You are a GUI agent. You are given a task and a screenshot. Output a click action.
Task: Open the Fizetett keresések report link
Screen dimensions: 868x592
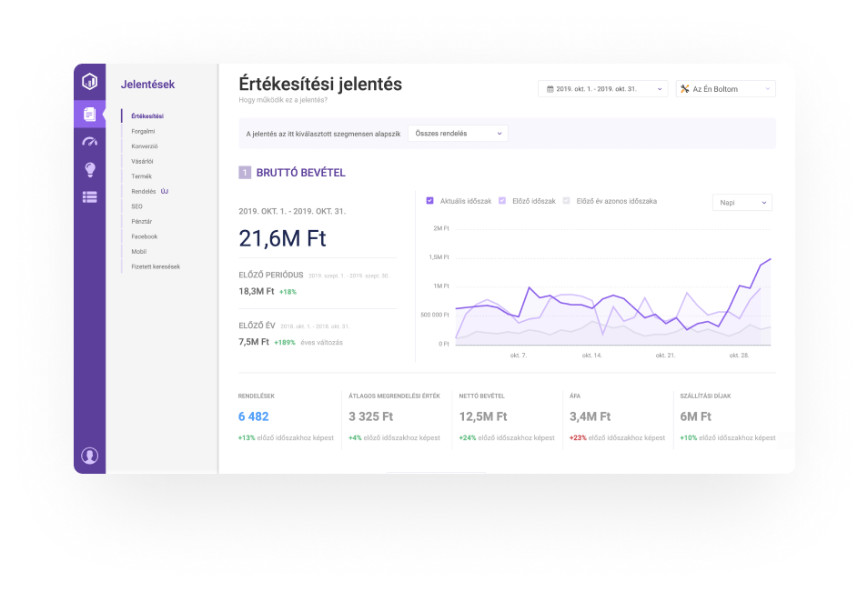156,266
